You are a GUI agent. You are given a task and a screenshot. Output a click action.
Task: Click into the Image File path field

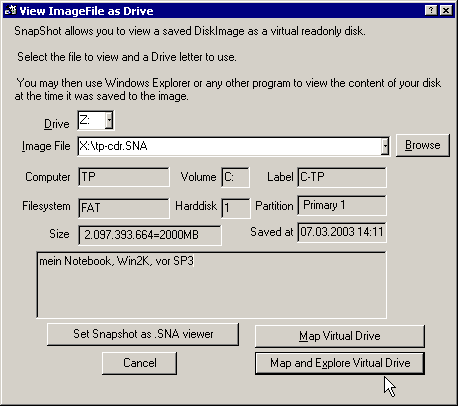pyautogui.click(x=230, y=146)
